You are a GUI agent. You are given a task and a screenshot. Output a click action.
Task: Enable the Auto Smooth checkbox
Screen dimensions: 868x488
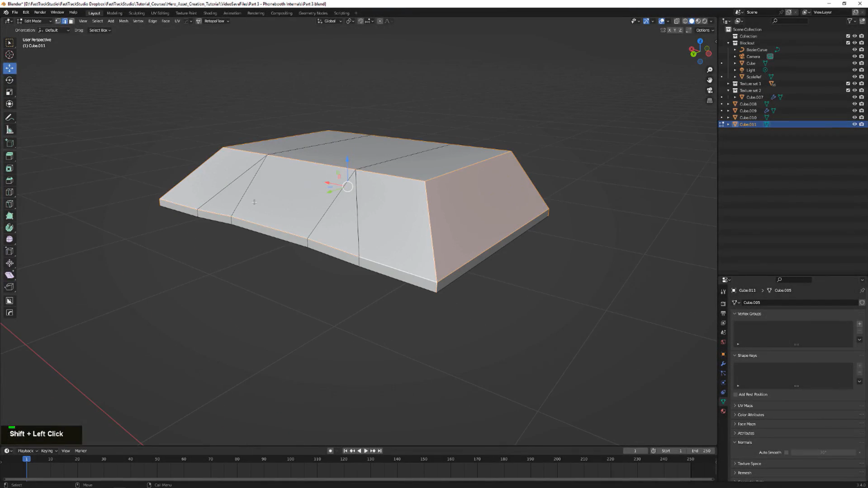pyautogui.click(x=786, y=452)
